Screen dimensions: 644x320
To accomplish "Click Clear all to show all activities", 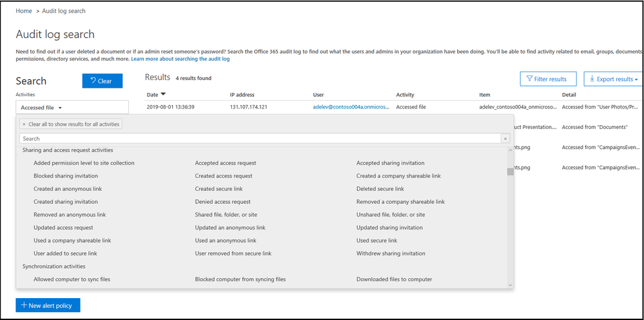I will coord(70,124).
